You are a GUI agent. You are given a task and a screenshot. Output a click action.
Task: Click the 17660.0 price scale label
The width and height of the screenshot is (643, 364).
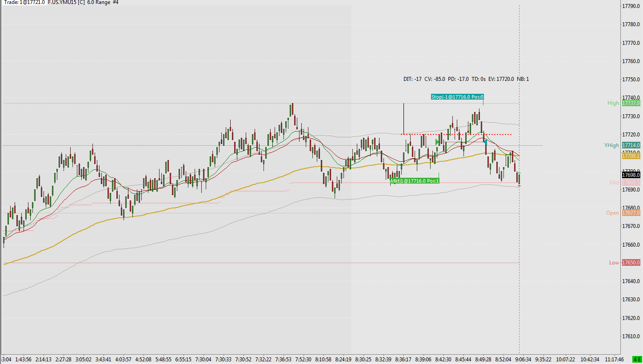pos(631,244)
